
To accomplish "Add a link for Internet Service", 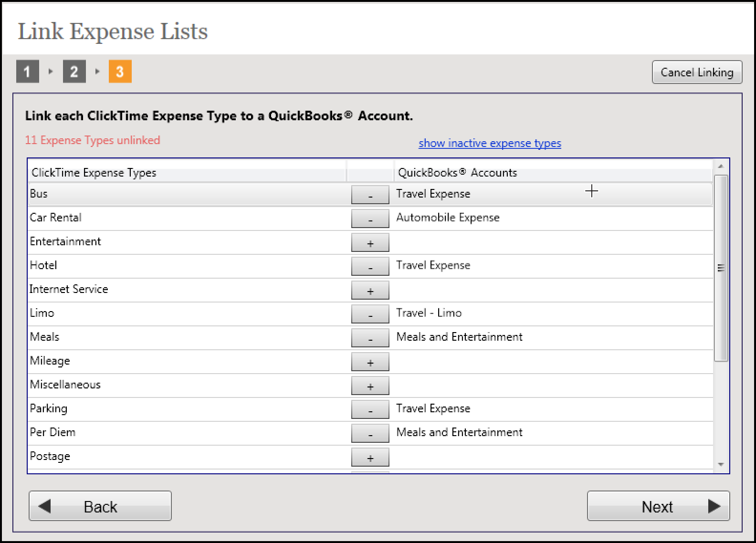I will [370, 290].
